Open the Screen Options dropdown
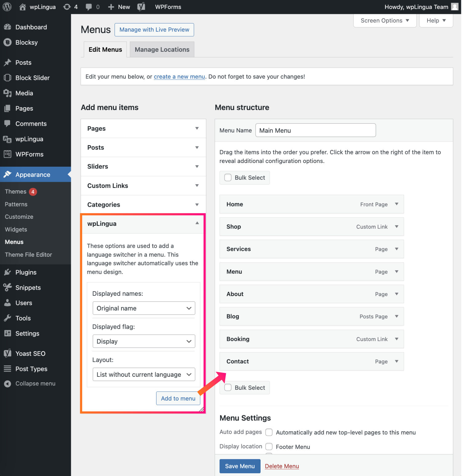 (x=385, y=21)
